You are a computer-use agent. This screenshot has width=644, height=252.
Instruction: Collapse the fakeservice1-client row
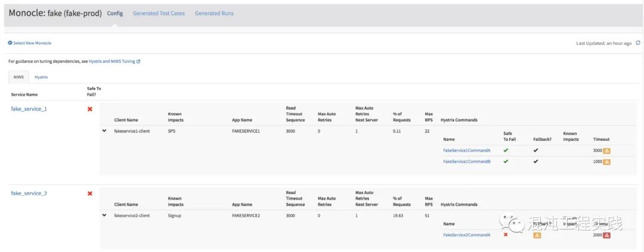[105, 131]
